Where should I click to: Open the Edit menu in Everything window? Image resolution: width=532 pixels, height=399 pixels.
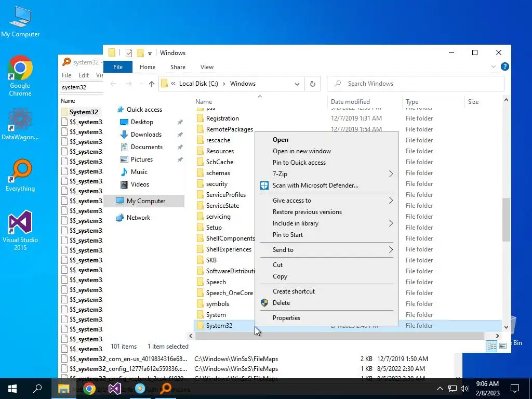(84, 75)
